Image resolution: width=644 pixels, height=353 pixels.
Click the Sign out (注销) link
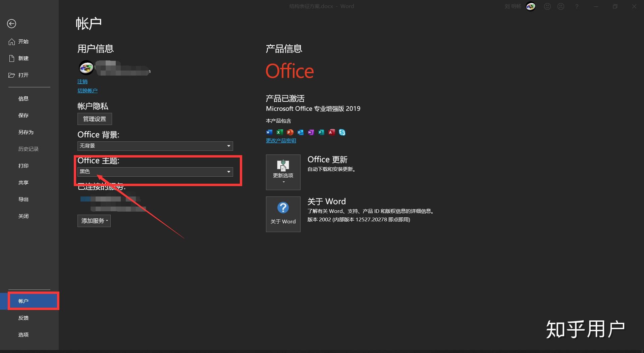tap(82, 82)
